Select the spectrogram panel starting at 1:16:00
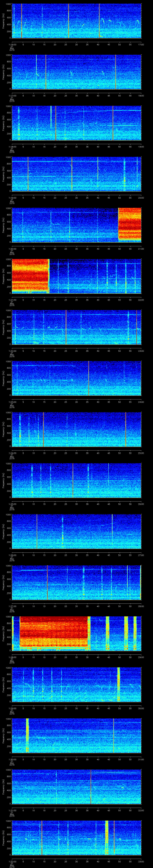153x868 pixels. pos(76,21)
